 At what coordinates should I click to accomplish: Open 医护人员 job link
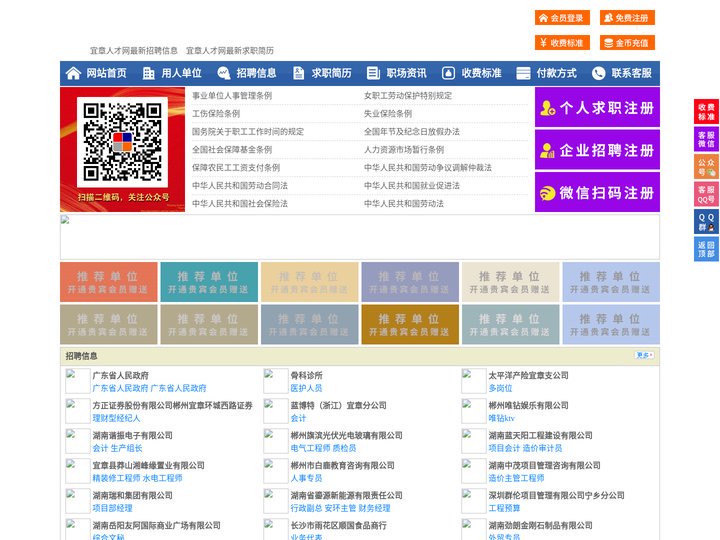click(x=306, y=388)
